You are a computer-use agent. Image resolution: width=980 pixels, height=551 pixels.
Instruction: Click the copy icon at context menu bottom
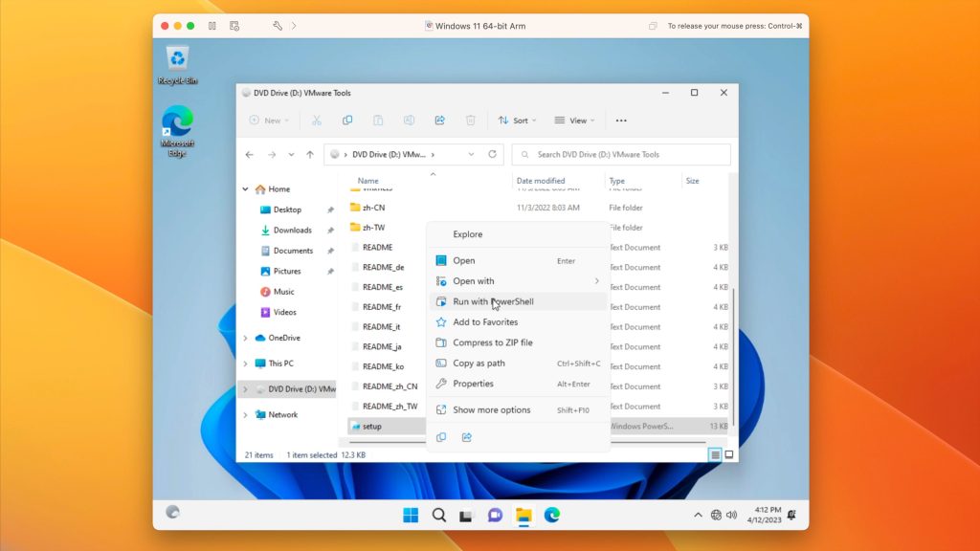click(x=441, y=437)
